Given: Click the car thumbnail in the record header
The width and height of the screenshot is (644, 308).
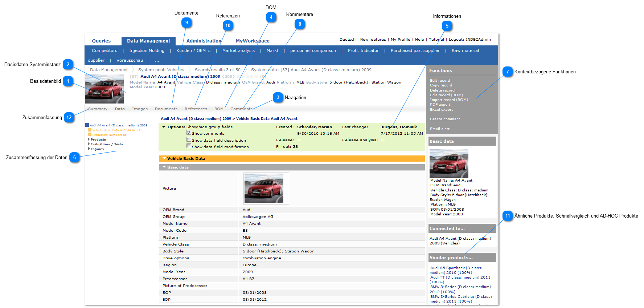Looking at the screenshot, I should (x=104, y=89).
